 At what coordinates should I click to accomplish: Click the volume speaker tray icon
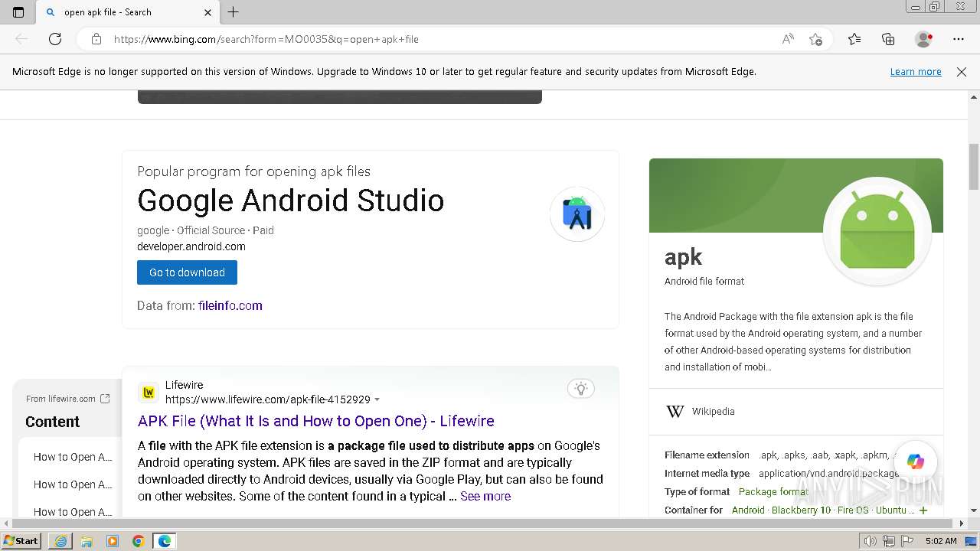pyautogui.click(x=871, y=541)
